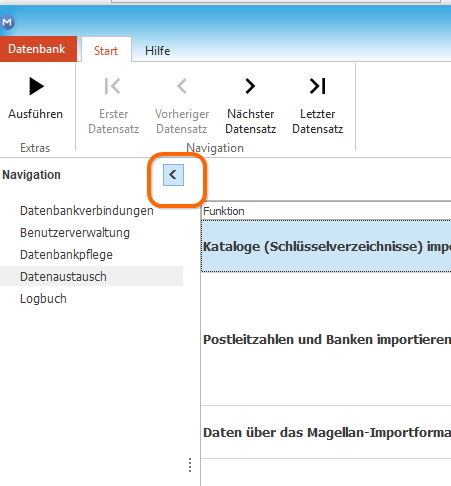Collapse the Navigation side panel
Screen dimensions: 451x486
[173, 175]
